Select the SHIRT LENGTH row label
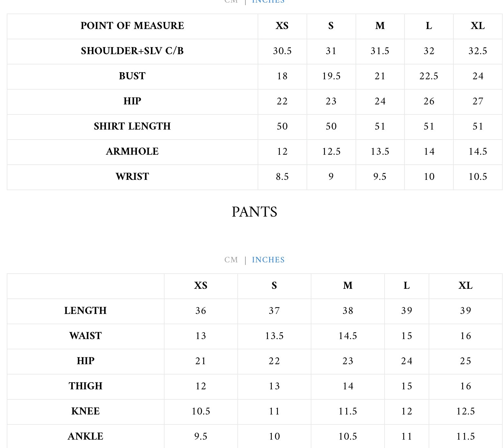 [132, 126]
